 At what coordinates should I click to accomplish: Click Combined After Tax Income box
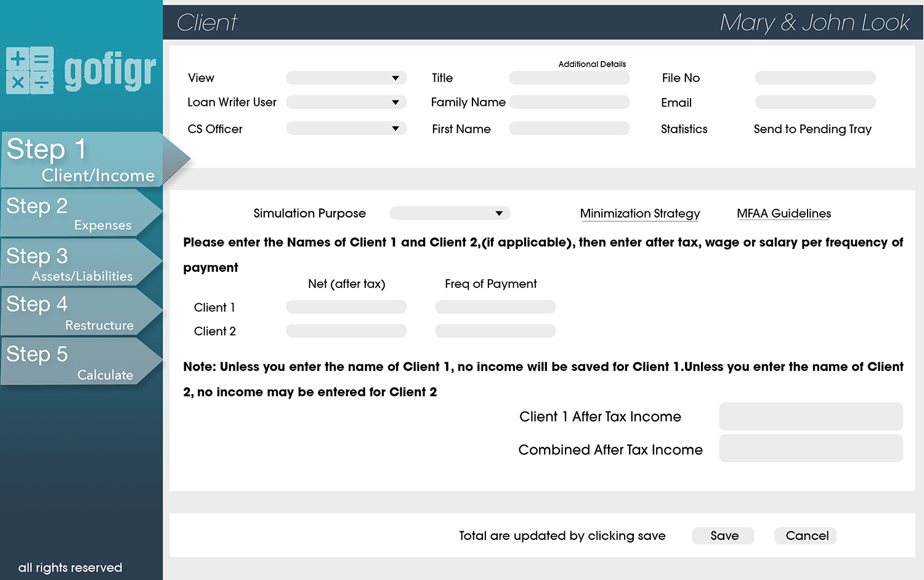(811, 449)
